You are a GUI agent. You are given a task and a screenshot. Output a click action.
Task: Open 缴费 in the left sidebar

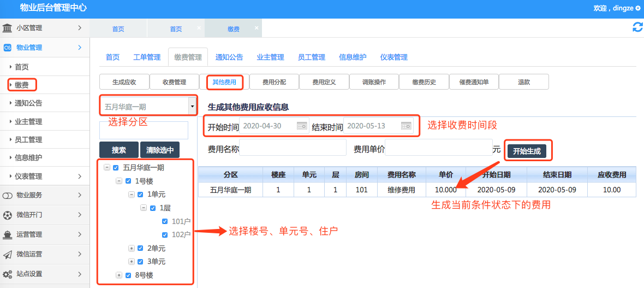(x=22, y=85)
